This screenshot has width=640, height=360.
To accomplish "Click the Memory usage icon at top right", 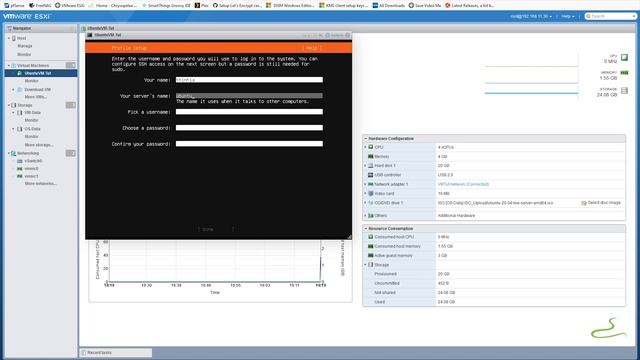I will [x=624, y=73].
